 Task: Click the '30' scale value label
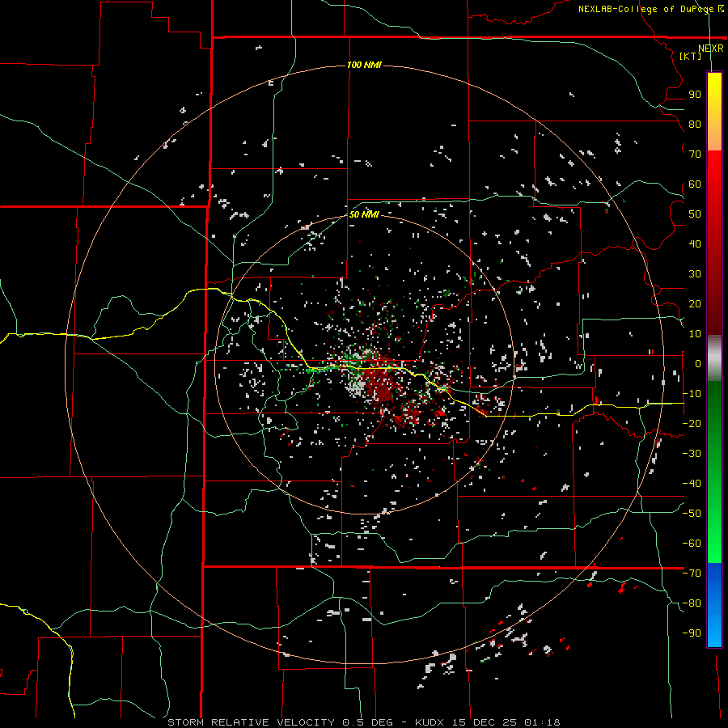tap(695, 274)
